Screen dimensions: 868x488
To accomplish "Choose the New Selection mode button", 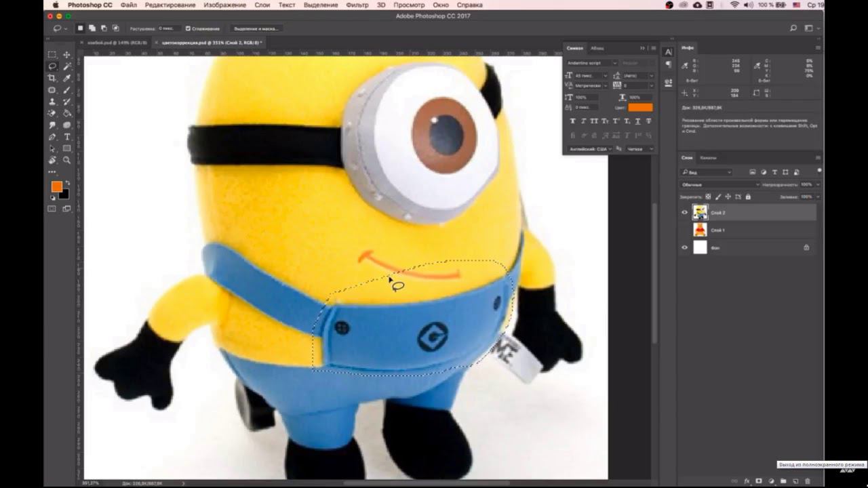I will click(80, 28).
